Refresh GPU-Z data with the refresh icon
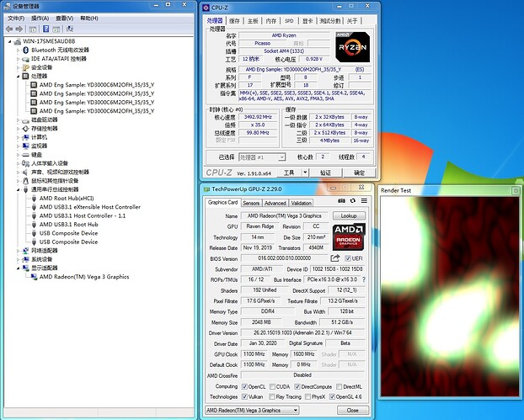 tap(353, 200)
